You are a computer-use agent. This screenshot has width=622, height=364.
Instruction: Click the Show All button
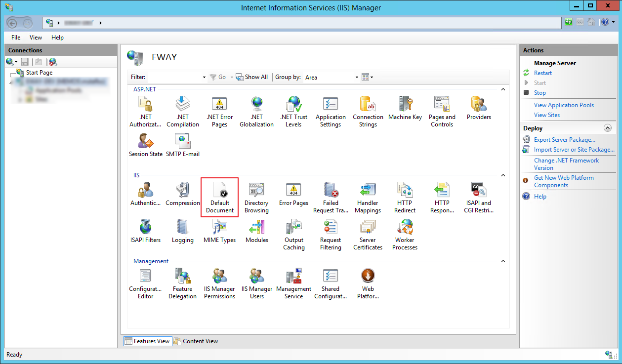[x=252, y=77]
